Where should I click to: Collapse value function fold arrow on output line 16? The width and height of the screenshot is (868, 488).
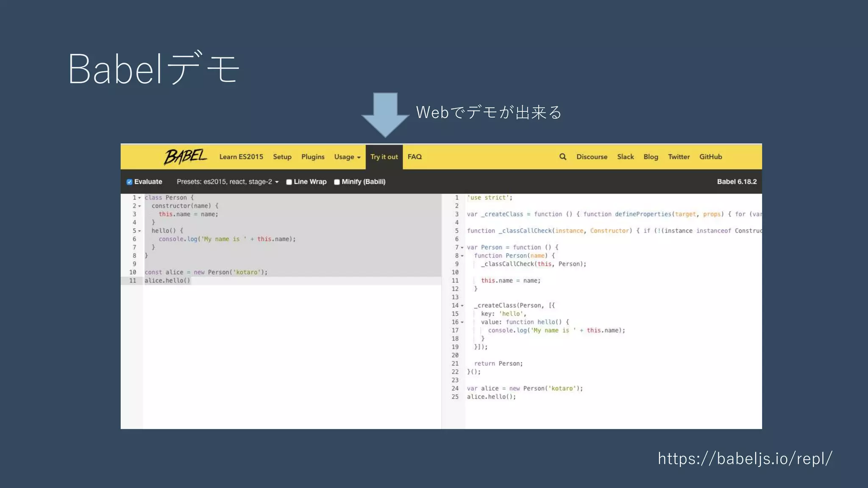coord(462,322)
